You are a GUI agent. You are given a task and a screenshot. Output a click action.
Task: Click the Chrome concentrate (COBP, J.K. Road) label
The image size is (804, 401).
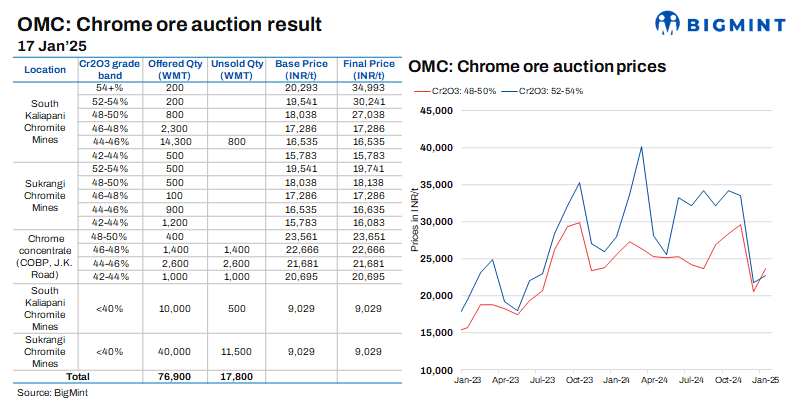click(x=45, y=254)
